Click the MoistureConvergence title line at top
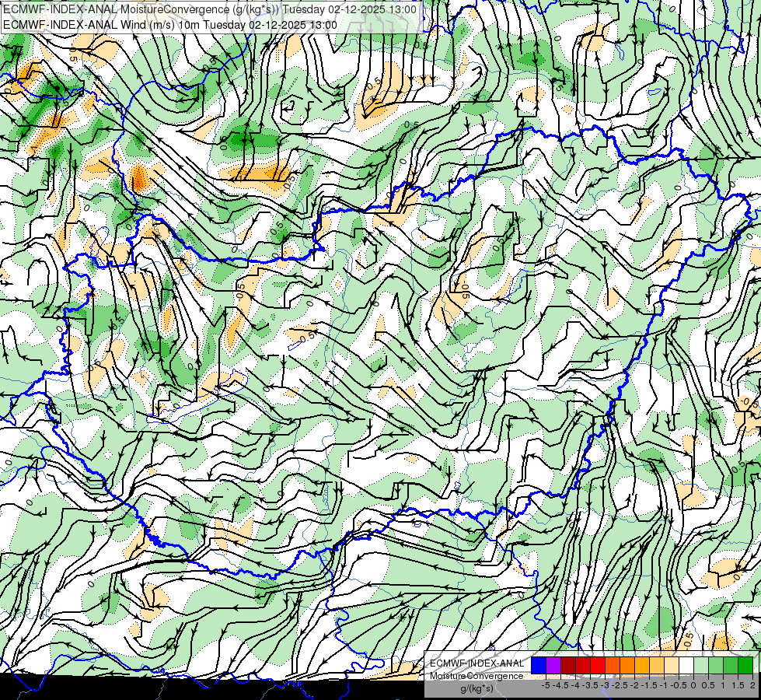 coord(210,9)
